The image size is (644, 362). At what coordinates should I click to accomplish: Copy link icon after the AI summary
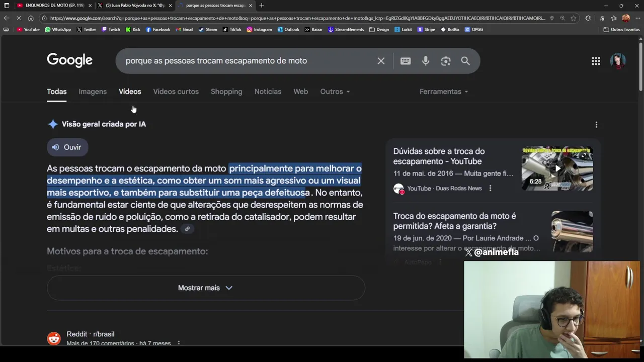pos(187,229)
